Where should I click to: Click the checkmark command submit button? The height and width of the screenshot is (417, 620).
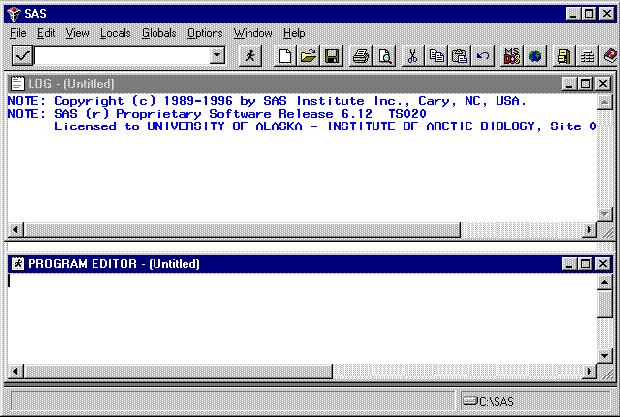[x=22, y=56]
